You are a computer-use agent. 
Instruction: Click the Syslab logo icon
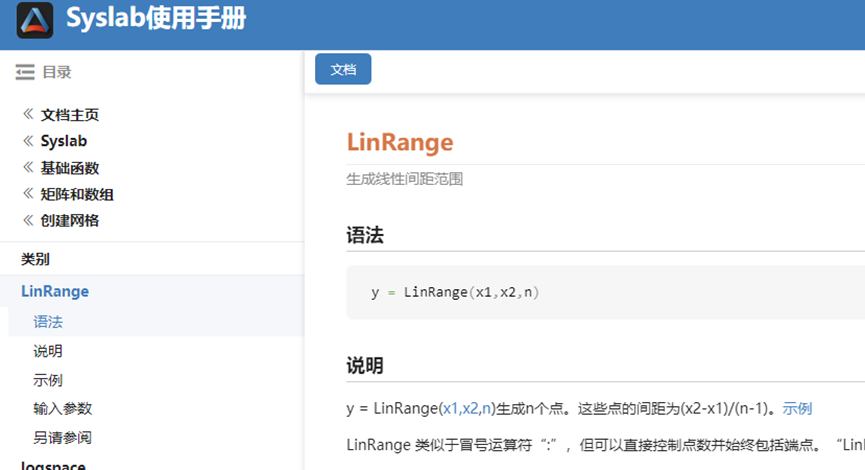pos(35,20)
